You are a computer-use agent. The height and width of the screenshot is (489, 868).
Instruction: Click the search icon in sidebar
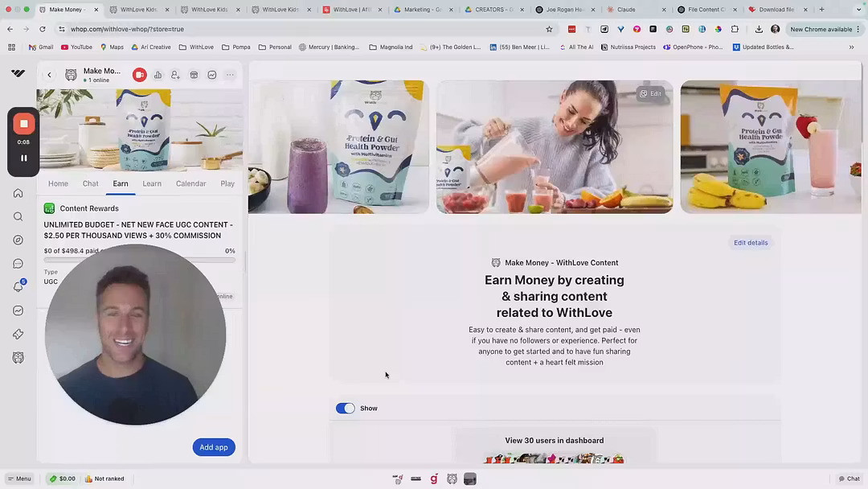coord(18,216)
